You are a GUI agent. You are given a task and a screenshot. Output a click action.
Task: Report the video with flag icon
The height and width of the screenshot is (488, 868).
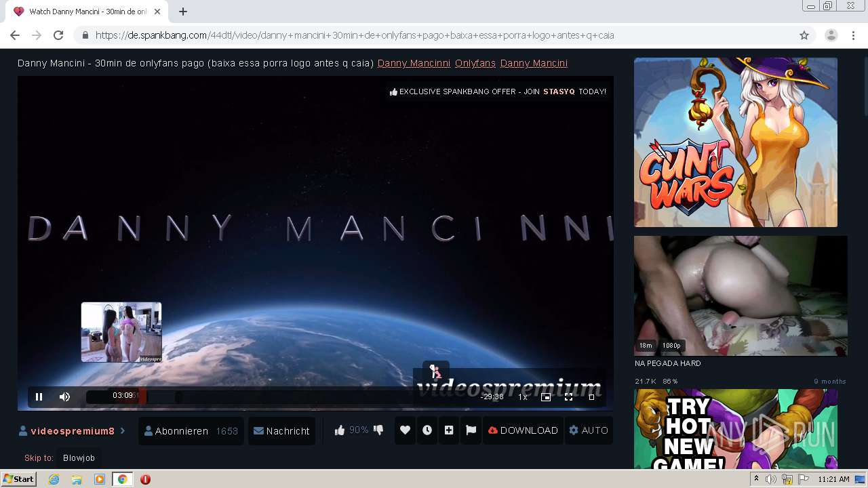point(471,430)
